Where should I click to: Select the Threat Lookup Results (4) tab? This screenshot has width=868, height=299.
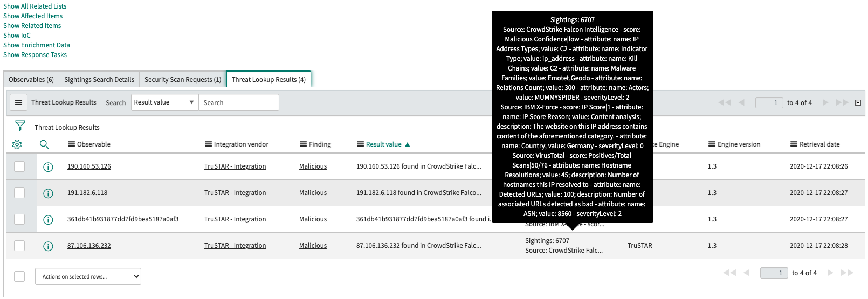click(x=268, y=79)
